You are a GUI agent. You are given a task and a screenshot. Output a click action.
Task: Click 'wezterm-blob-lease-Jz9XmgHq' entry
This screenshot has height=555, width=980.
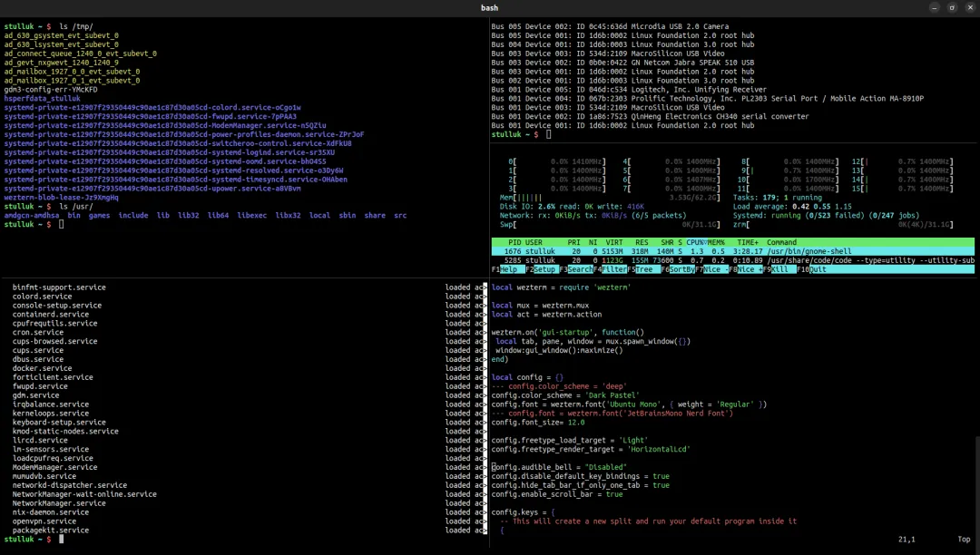(x=62, y=198)
